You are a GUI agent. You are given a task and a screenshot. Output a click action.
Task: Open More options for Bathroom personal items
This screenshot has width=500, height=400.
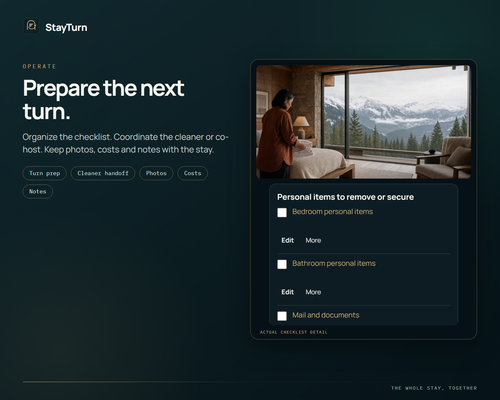coord(313,292)
